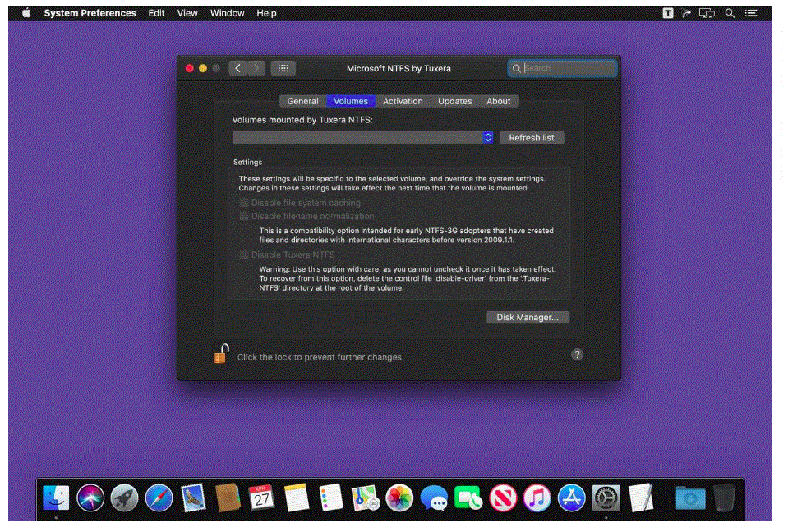Screen dimensions: 788x532
Task: Open TextEdit paper and pen icon
Action: point(641,498)
